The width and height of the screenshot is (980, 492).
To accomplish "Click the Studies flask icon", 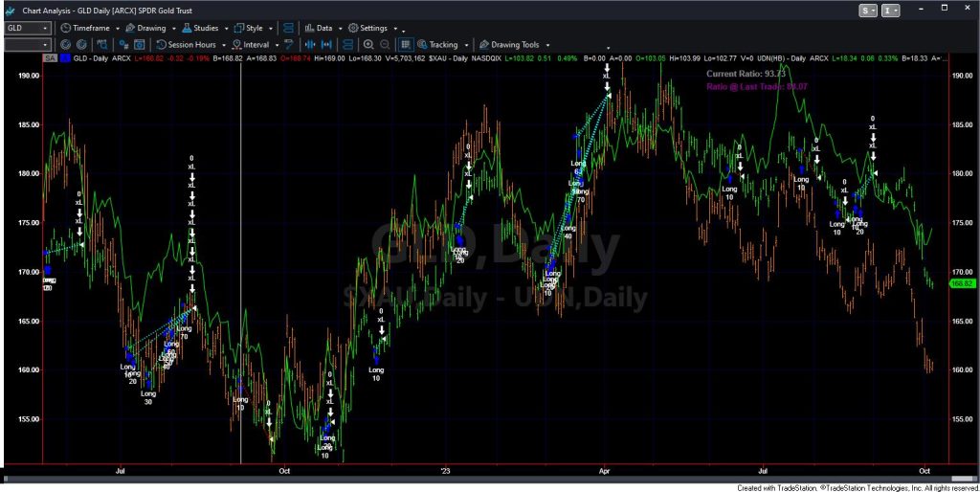I will click(187, 28).
